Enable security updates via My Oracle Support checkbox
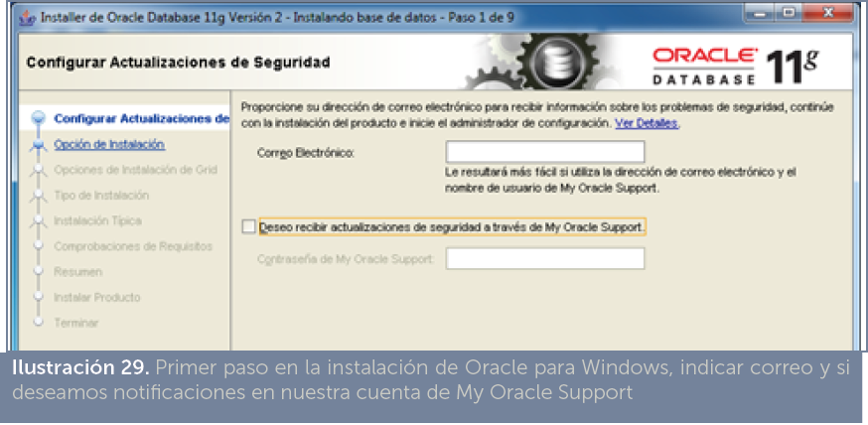This screenshot has height=425, width=868. point(248,226)
